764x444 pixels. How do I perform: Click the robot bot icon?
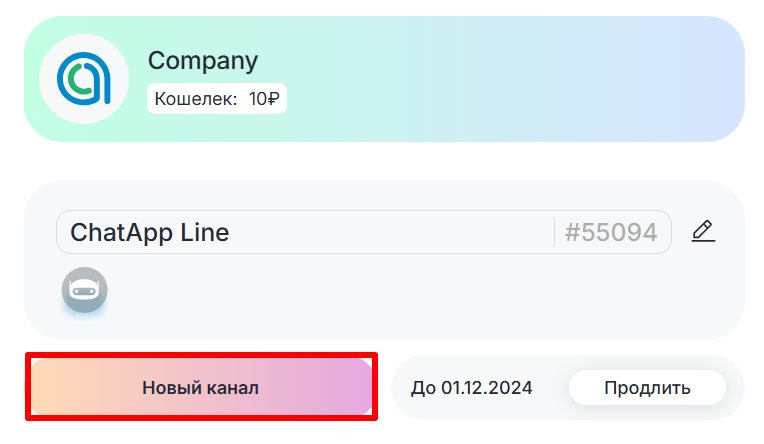pos(84,290)
